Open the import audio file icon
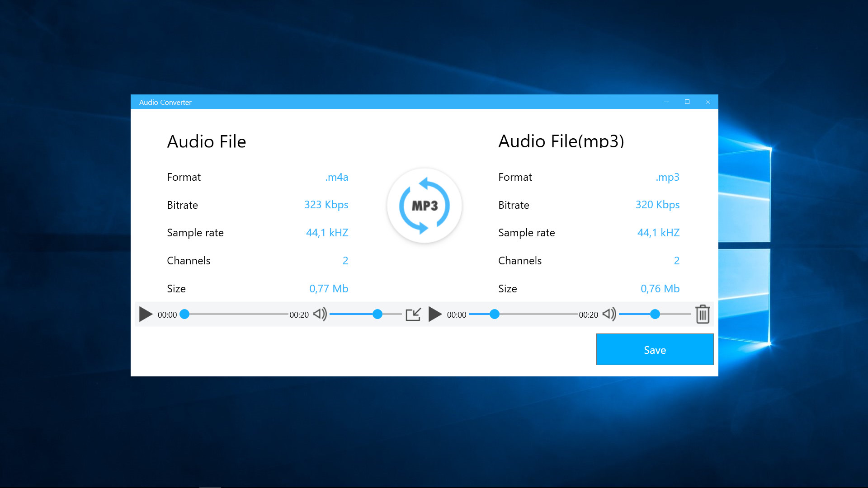The image size is (868, 488). pos(414,314)
